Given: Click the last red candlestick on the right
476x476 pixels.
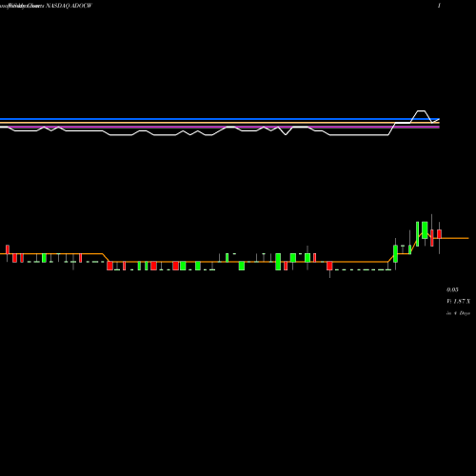Looking at the screenshot, I should pyautogui.click(x=440, y=234).
